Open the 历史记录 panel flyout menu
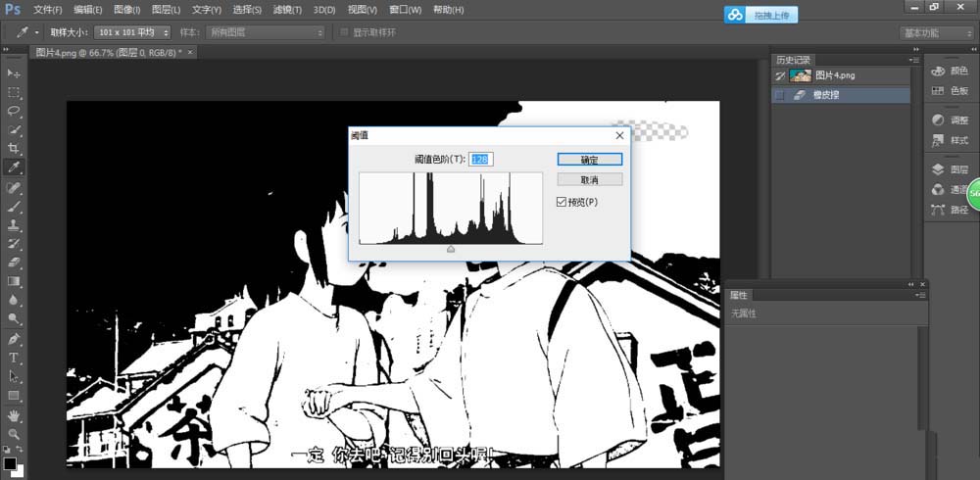This screenshot has height=480, width=980. click(915, 60)
